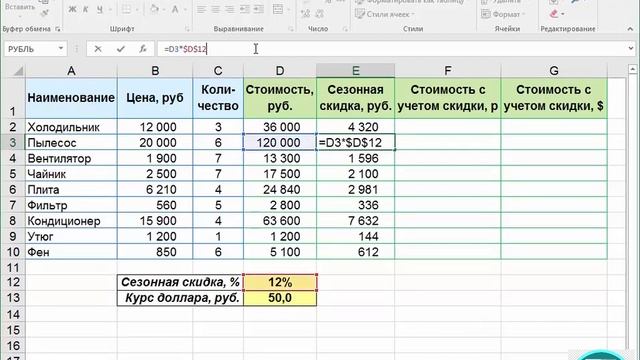Select the cell with 63 600
640x360 pixels.
[280, 221]
